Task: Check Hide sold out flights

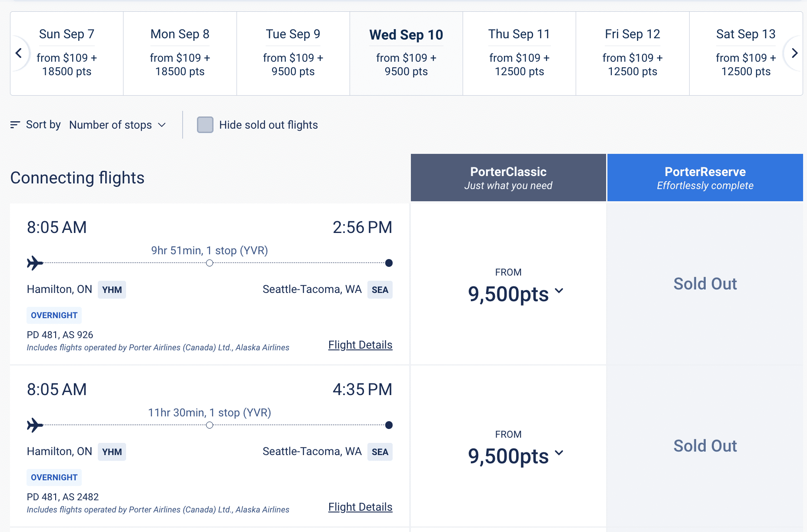Action: click(x=205, y=125)
